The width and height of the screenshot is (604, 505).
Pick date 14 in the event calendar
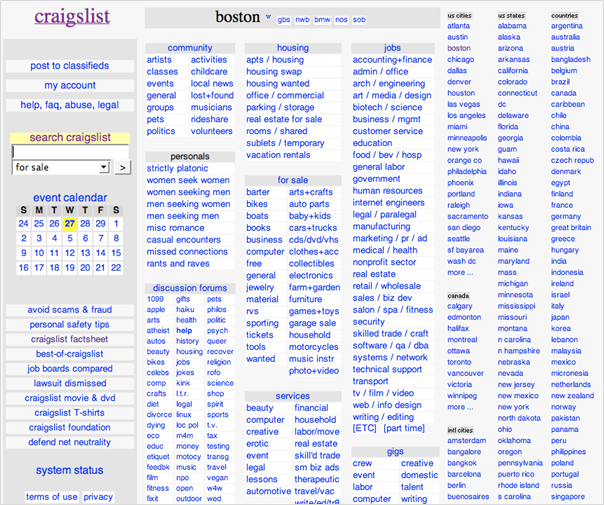coord(101,253)
